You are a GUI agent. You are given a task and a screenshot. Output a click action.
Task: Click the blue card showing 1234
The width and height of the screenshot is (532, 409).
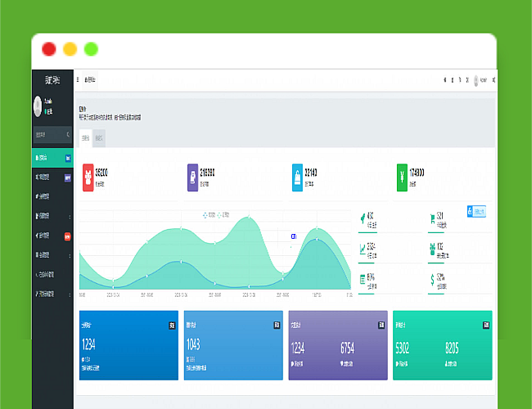pos(128,345)
